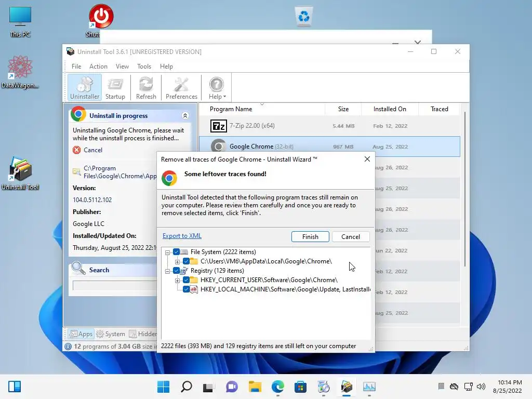This screenshot has height=399, width=532.
Task: Switch to the Apps tab
Action: pos(81,334)
